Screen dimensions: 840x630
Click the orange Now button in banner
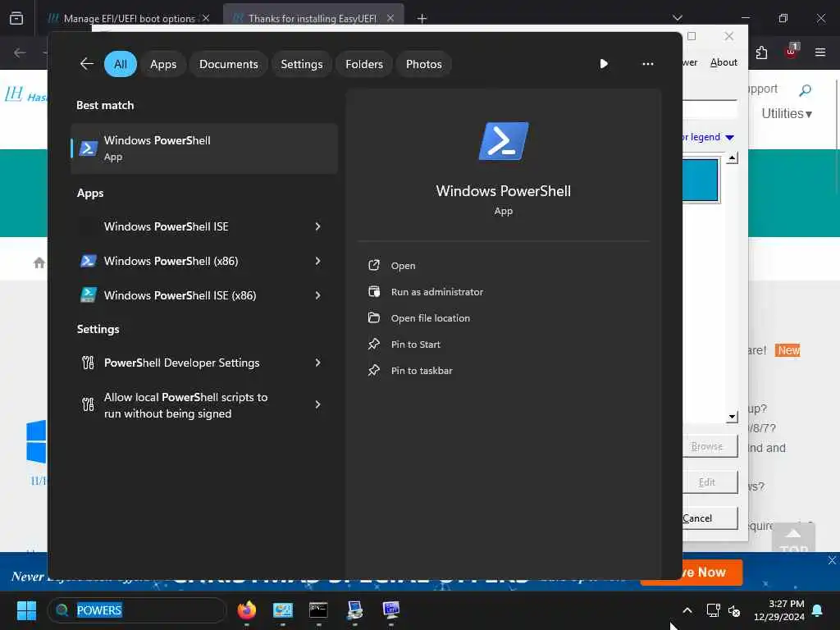point(711,572)
